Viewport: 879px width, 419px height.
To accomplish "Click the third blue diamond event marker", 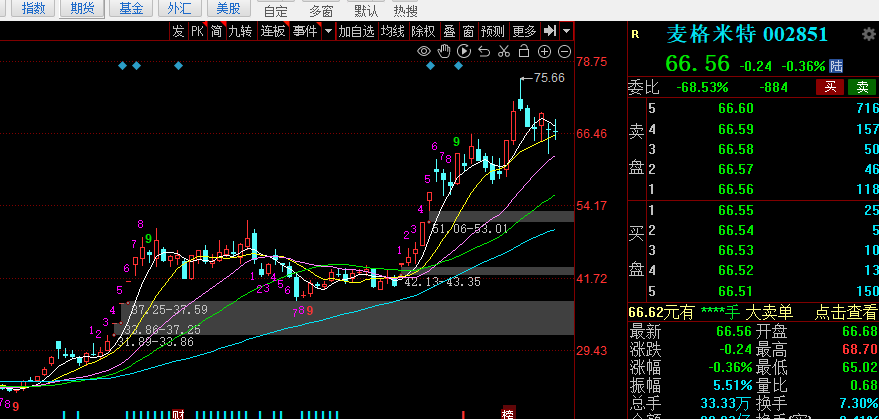I will tap(178, 66).
